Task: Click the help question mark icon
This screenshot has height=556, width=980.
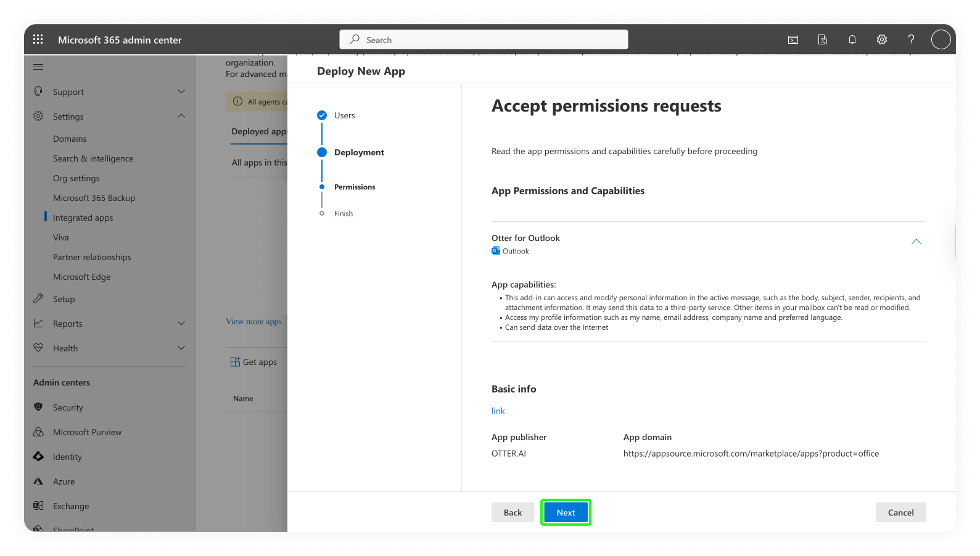Action: [911, 39]
